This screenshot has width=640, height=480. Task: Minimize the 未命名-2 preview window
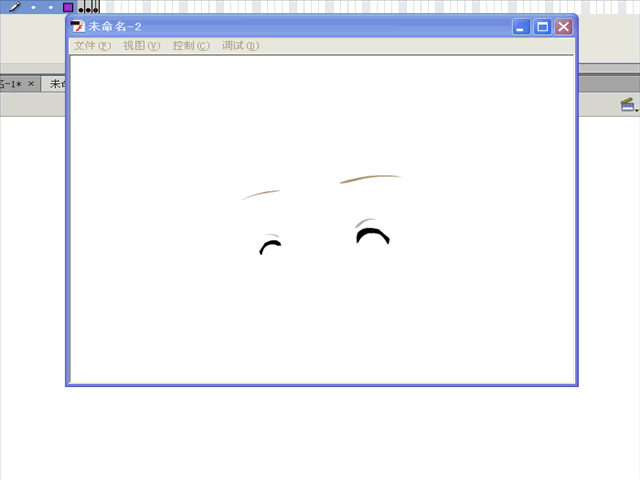(521, 27)
